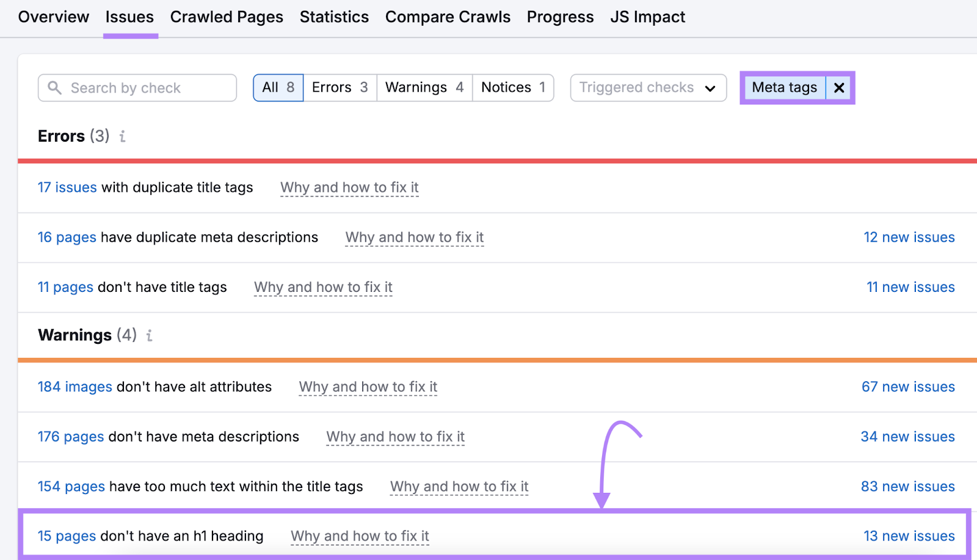This screenshot has height=560, width=977.
Task: Remove the Meta tags filter
Action: point(838,87)
